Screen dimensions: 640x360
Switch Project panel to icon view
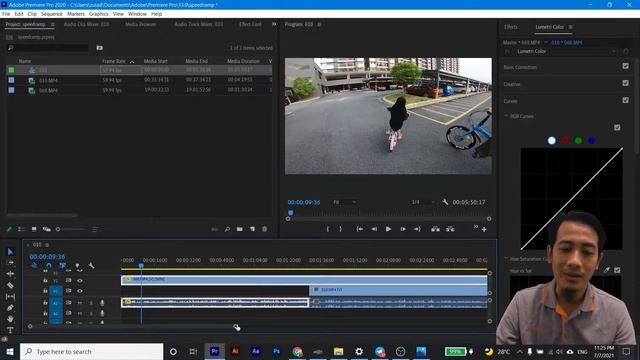[34, 229]
